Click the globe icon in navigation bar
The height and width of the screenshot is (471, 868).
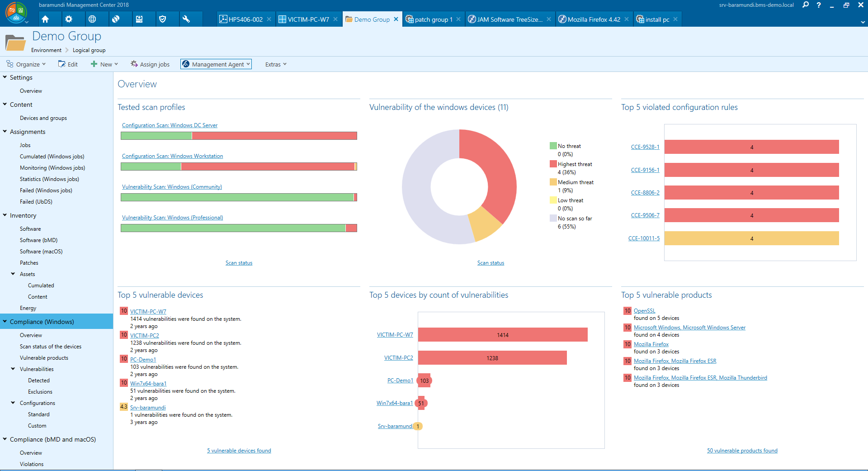92,19
